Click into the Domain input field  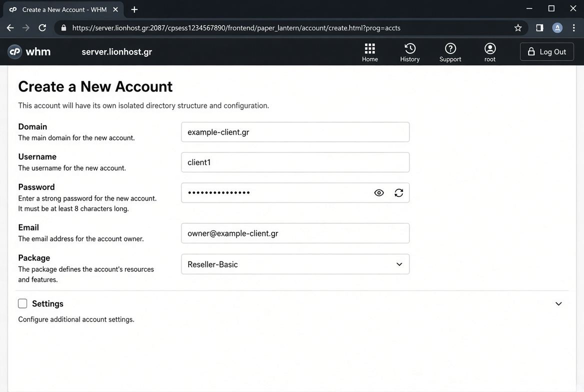295,132
